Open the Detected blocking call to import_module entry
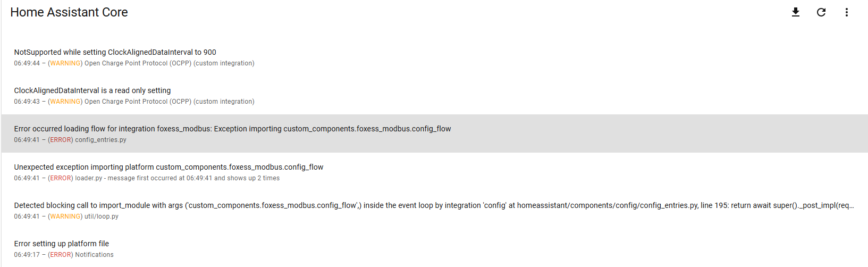The width and height of the screenshot is (868, 267). click(x=434, y=205)
